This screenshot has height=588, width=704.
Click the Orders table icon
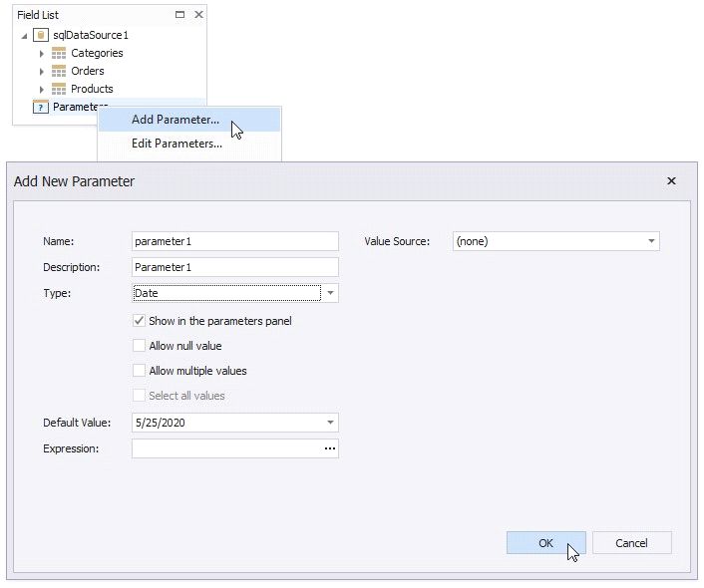pos(59,72)
